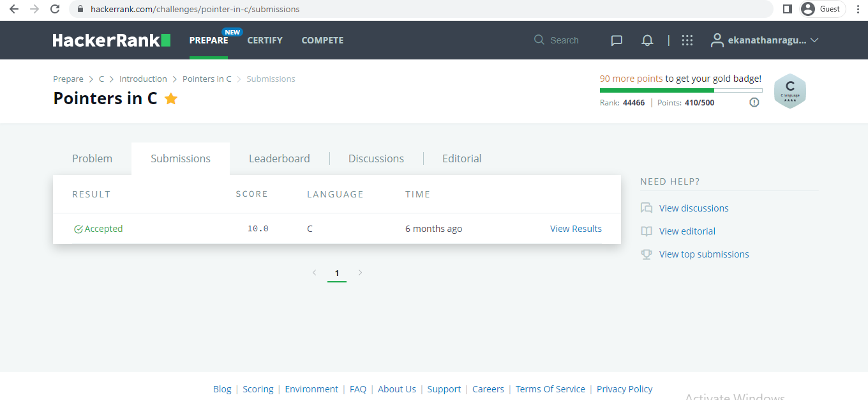The width and height of the screenshot is (868, 400).
Task: Toggle the favorite star beside title
Action: click(x=170, y=98)
